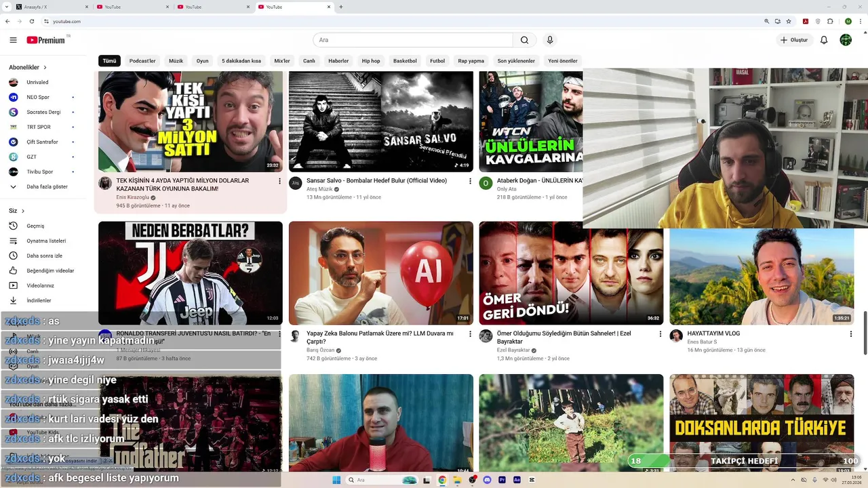Screen dimensions: 868x488
Task: Select the Son yüklenenler filter chip
Action: click(x=516, y=61)
